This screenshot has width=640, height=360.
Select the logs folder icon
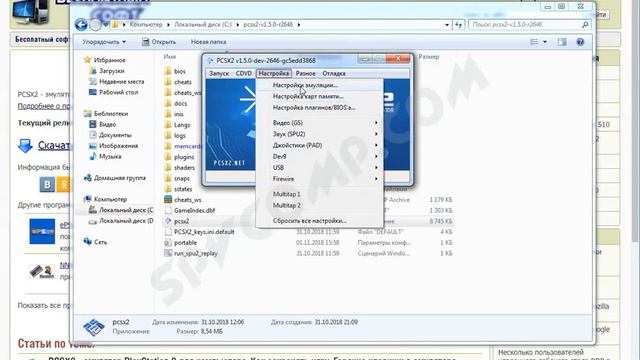coord(168,136)
